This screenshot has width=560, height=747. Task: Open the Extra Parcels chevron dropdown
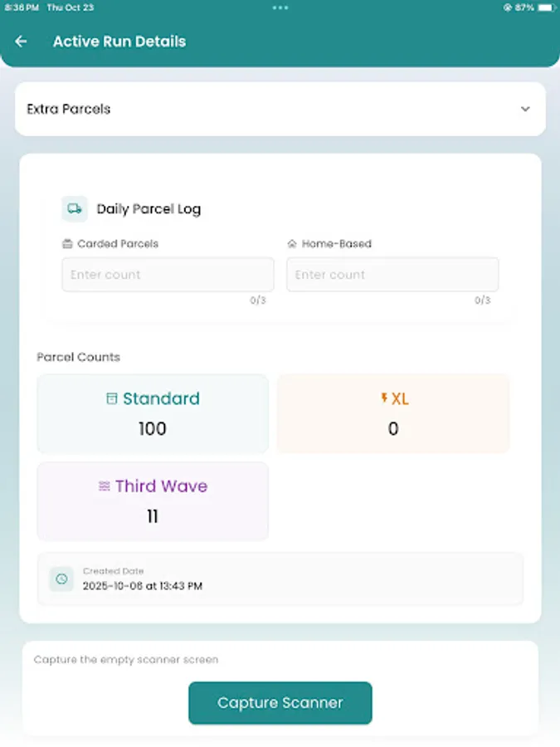click(525, 109)
